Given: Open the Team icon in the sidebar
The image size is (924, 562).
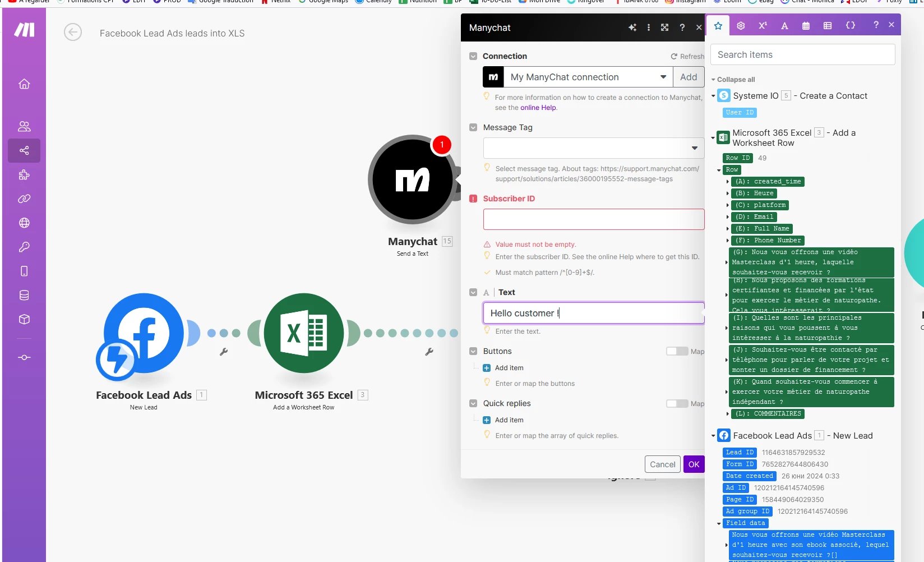Looking at the screenshot, I should (x=24, y=126).
